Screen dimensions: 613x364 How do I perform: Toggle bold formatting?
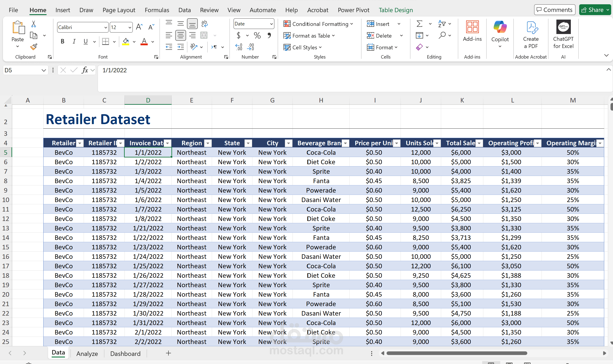[62, 41]
